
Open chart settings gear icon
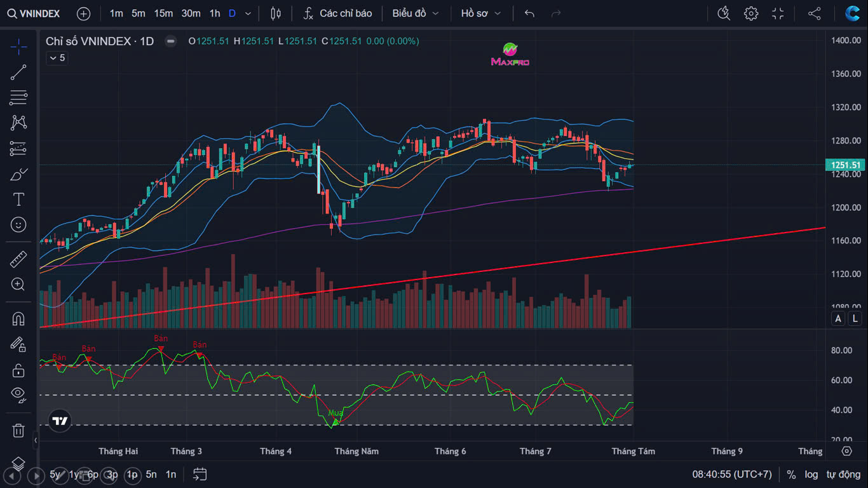751,13
